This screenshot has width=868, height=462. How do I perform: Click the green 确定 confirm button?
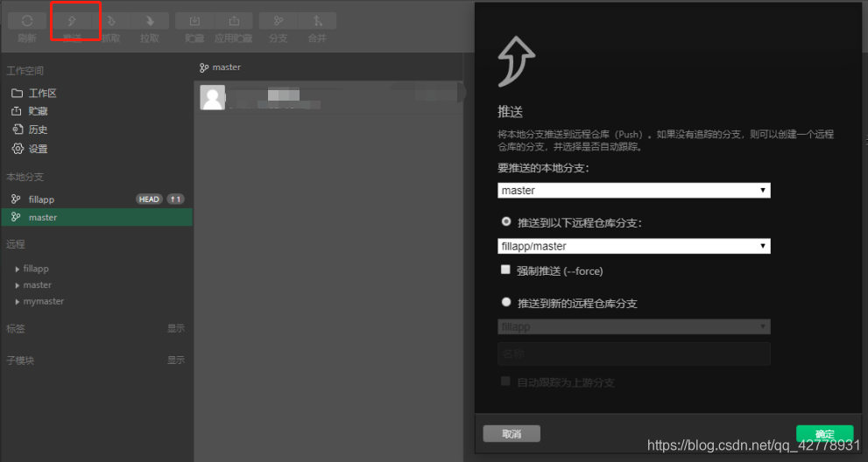pos(825,433)
